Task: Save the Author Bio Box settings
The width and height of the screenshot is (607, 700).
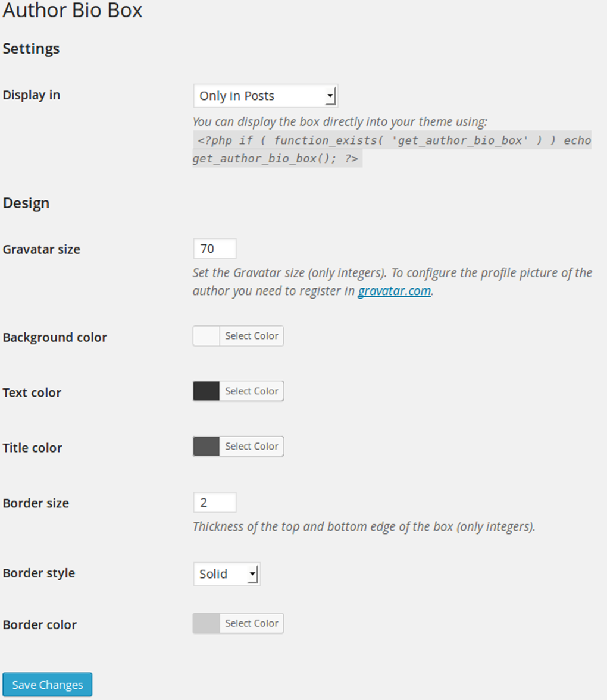Action: 47,684
